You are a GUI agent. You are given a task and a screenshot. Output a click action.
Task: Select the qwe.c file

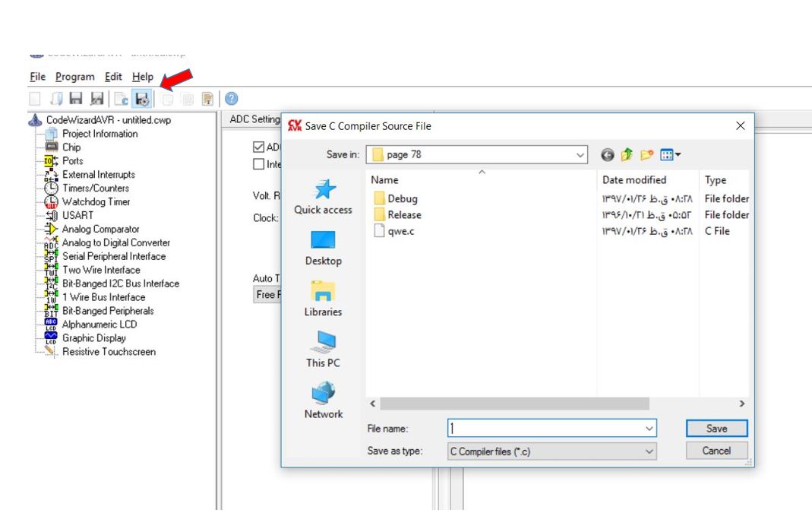coord(394,231)
